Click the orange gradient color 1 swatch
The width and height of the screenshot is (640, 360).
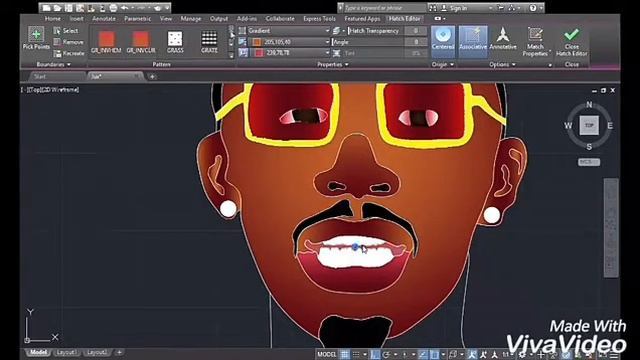click(257, 42)
